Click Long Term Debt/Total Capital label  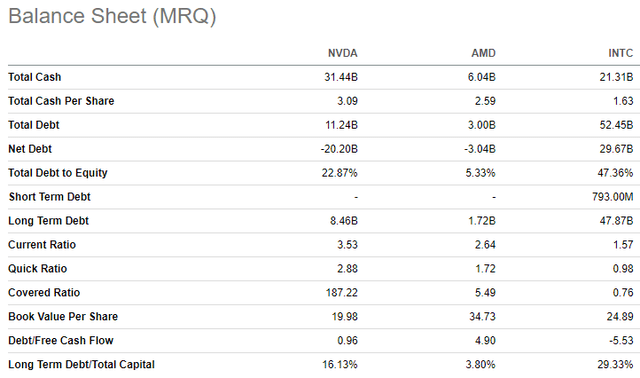click(x=81, y=365)
